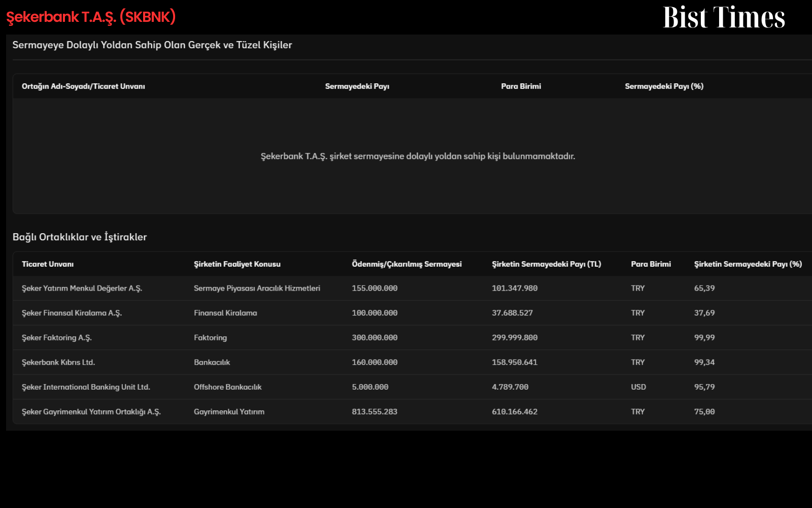Select Şeker Finansal Kiralama A.Ş. row name
This screenshot has width=812, height=508.
pos(72,313)
